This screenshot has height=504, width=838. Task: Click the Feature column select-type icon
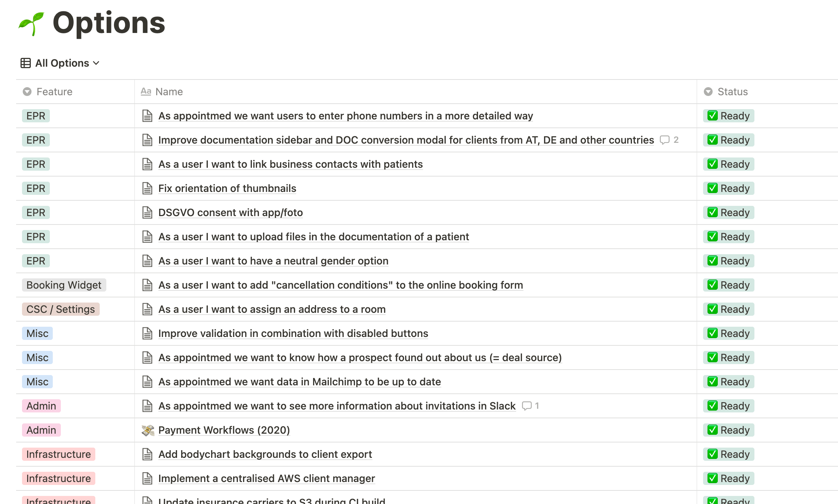tap(27, 92)
